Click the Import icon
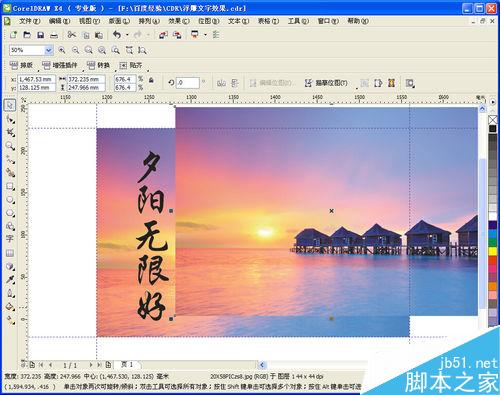The height and width of the screenshot is (395, 500). pos(163,35)
